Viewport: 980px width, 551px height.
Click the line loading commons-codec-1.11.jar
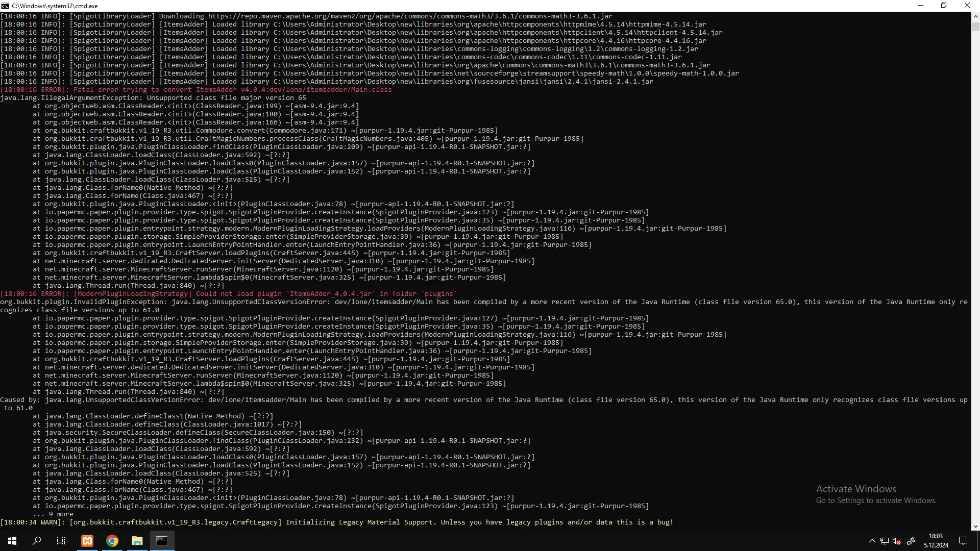tap(341, 57)
